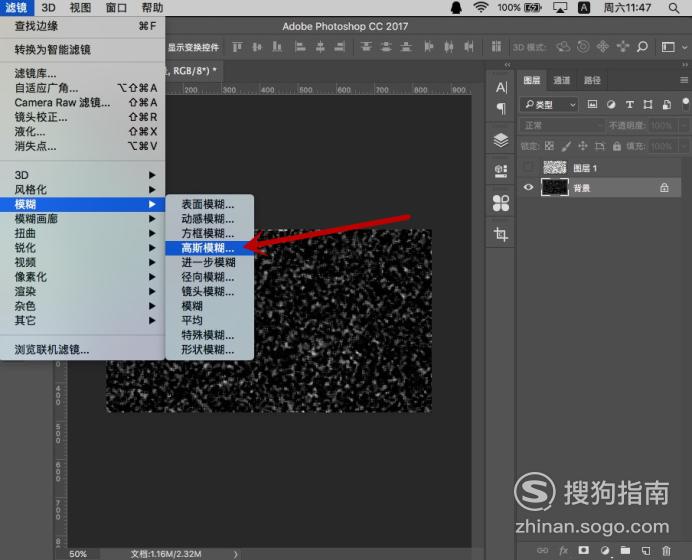The height and width of the screenshot is (560, 692).
Task: Click the link layers chain icon
Action: [542, 550]
